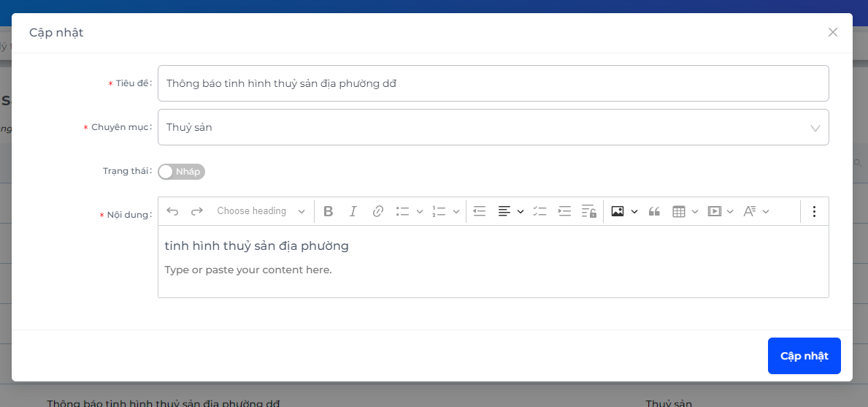Apply italic formatting
Viewport: 868px width, 407px height.
click(x=353, y=211)
